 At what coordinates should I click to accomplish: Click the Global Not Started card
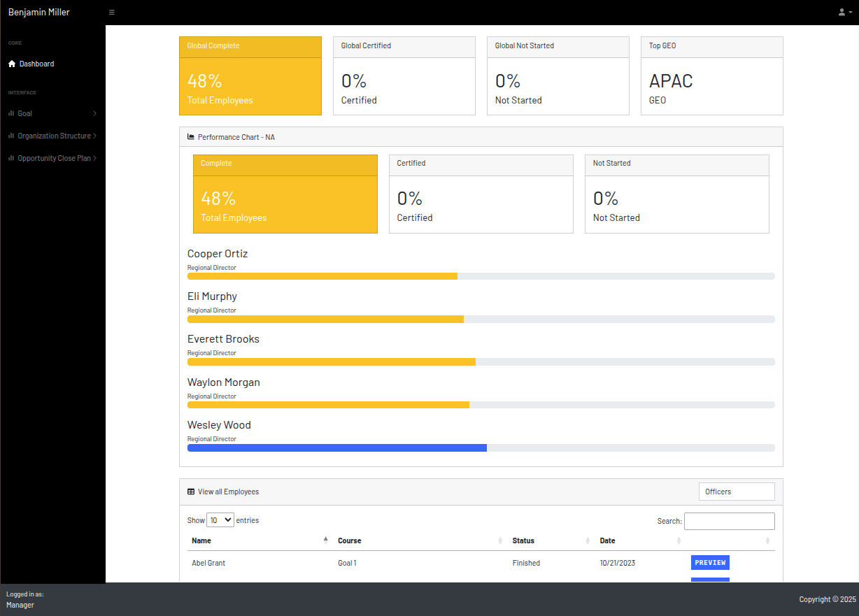click(558, 76)
